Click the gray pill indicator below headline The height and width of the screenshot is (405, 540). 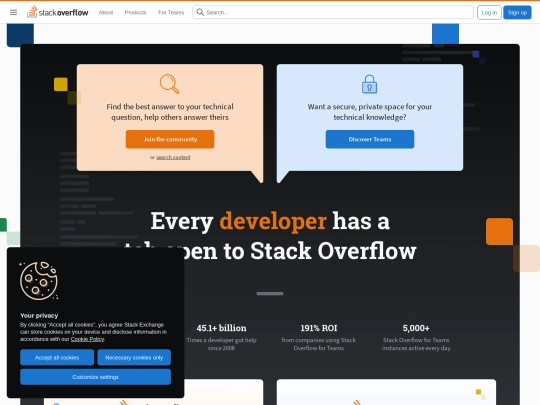point(270,293)
